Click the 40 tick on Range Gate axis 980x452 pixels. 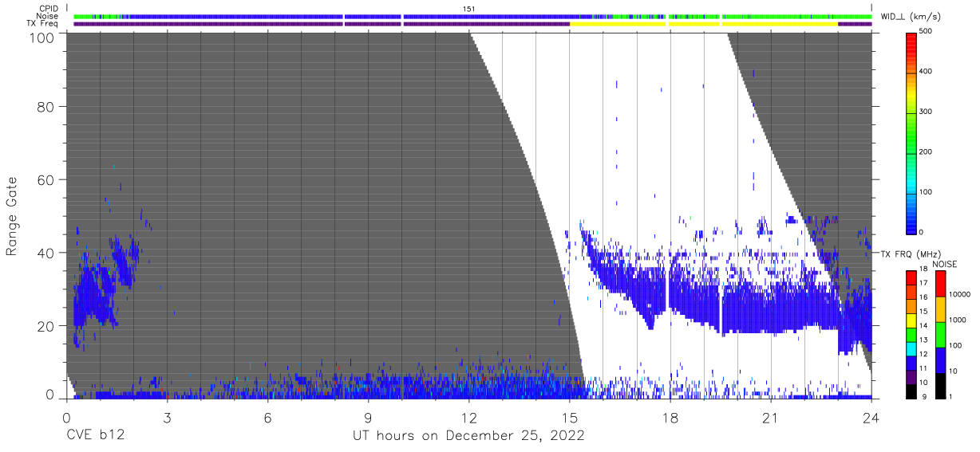click(x=46, y=253)
